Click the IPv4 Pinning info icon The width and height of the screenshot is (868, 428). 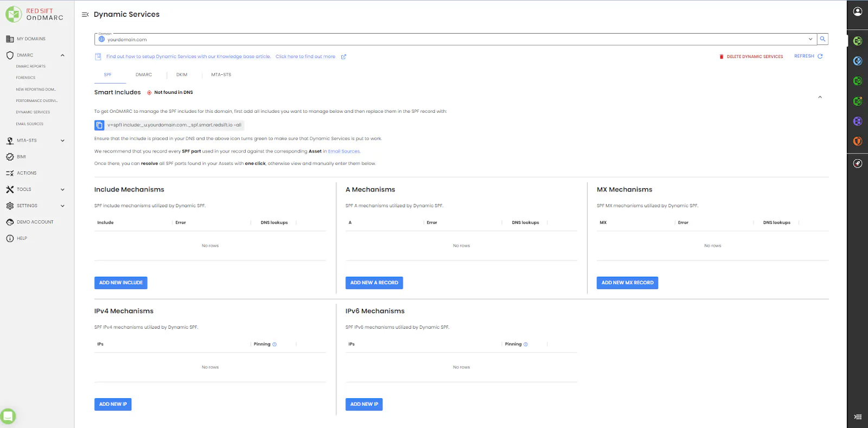(x=275, y=344)
